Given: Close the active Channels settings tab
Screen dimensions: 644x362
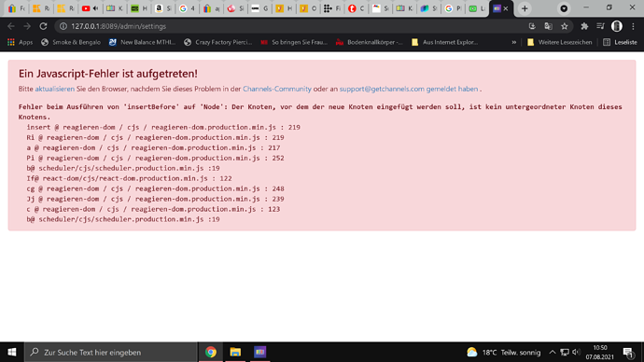Looking at the screenshot, I should (506, 8).
